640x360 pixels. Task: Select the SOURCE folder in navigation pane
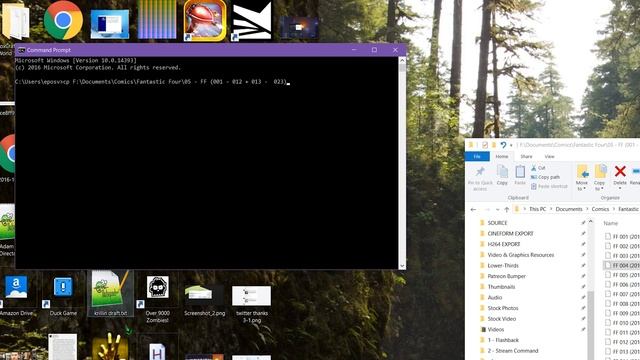coord(497,223)
